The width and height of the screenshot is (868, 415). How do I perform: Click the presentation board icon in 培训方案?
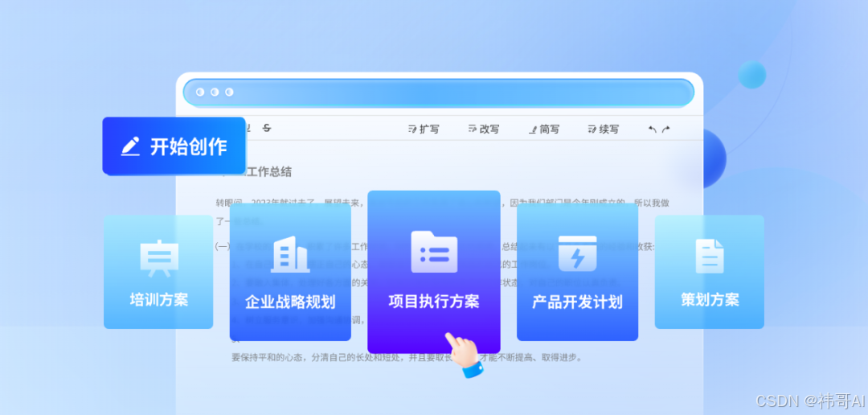point(159,258)
